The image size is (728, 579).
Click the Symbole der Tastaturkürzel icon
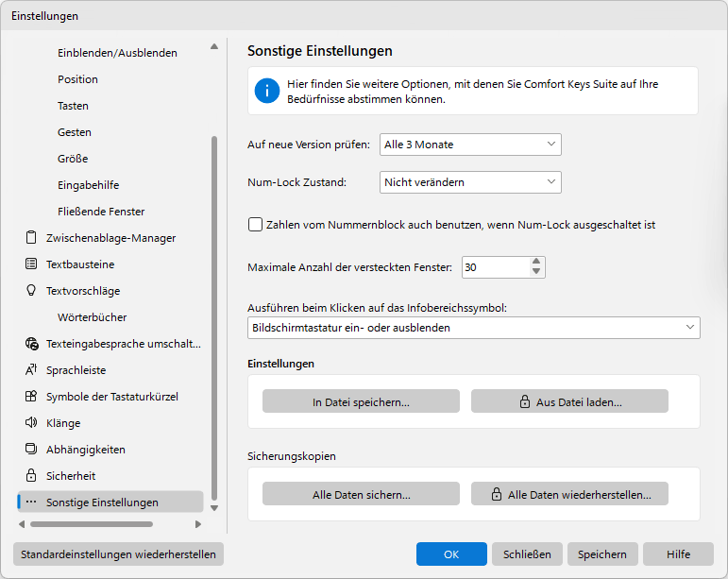pos(31,397)
